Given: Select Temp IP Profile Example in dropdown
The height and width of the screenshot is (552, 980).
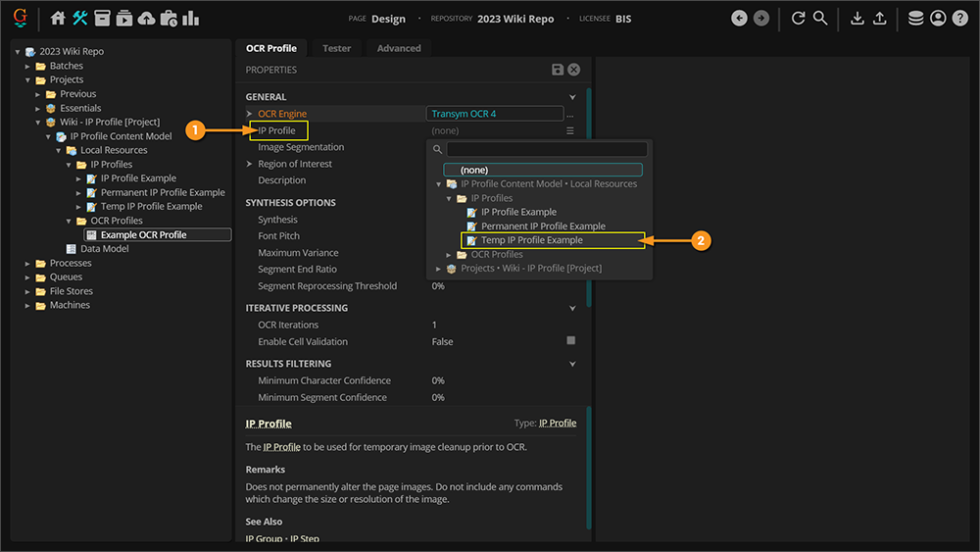Looking at the screenshot, I should point(532,240).
